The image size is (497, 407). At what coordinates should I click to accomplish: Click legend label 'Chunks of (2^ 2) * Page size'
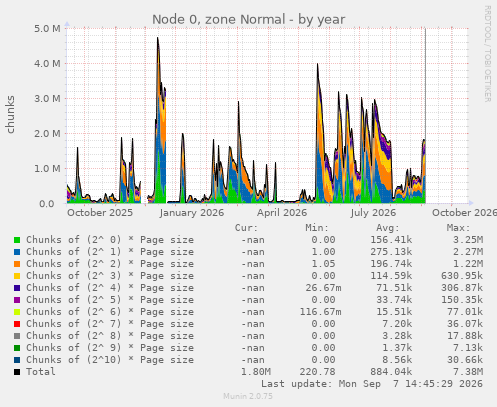click(110, 264)
